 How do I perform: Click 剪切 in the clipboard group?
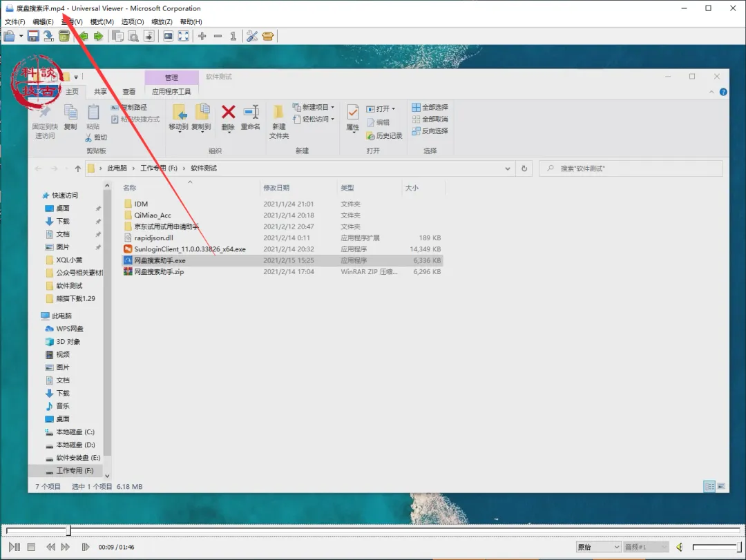[96, 137]
